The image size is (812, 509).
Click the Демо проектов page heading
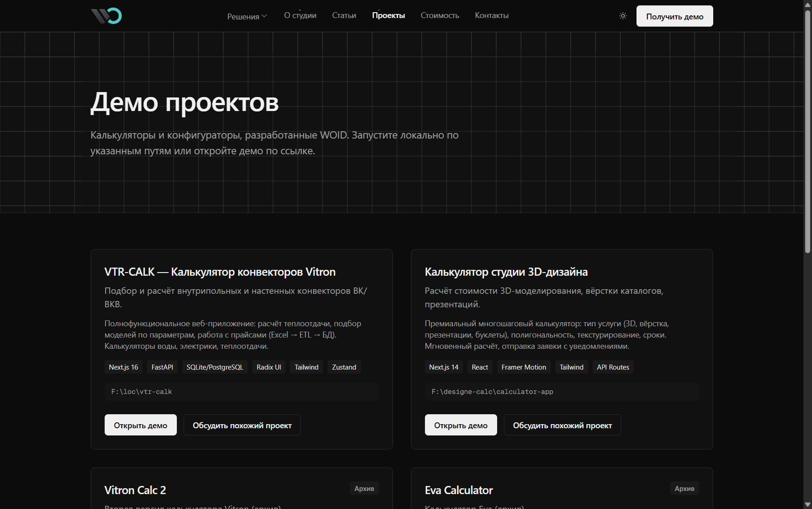pos(185,102)
